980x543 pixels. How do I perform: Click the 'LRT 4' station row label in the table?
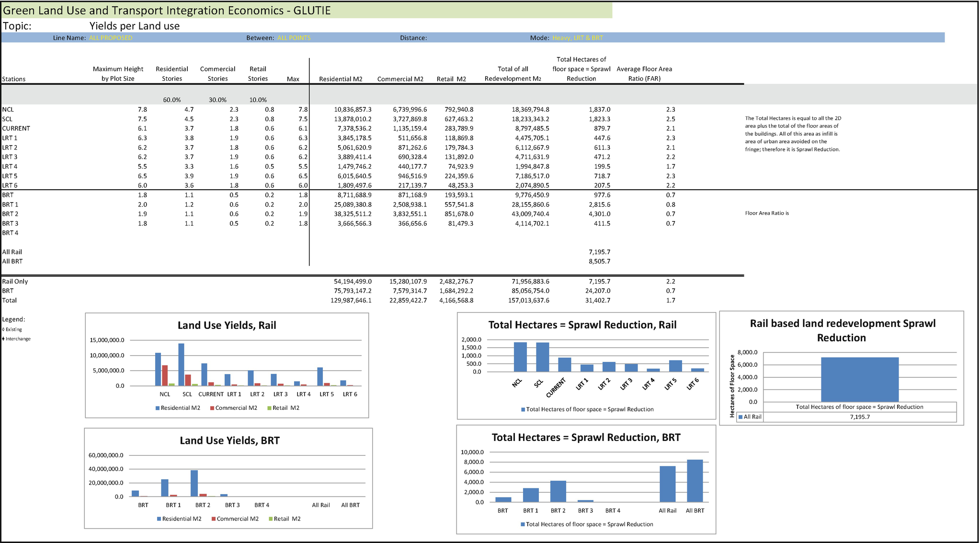pyautogui.click(x=10, y=167)
